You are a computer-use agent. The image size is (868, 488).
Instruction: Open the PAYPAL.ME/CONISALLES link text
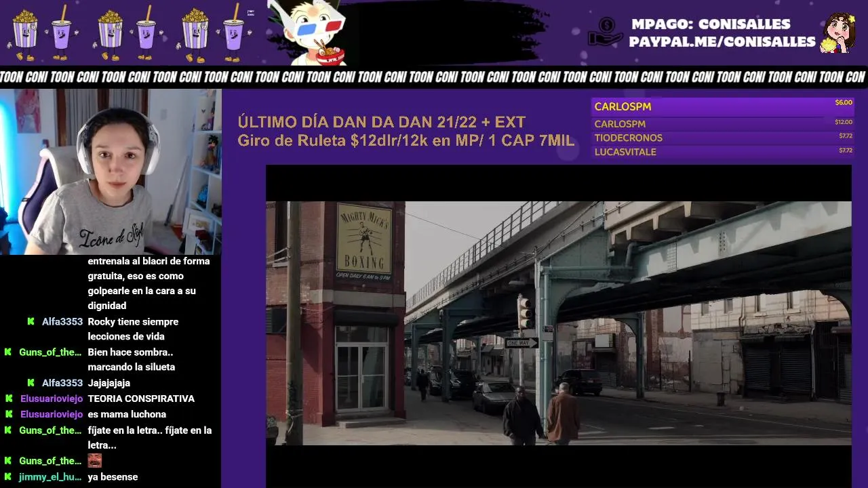(722, 42)
